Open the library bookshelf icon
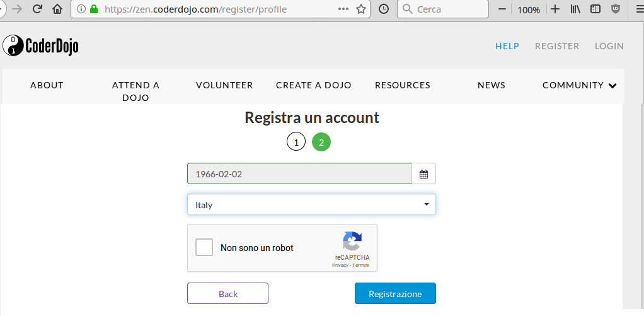This screenshot has width=644, height=316. coord(575,9)
